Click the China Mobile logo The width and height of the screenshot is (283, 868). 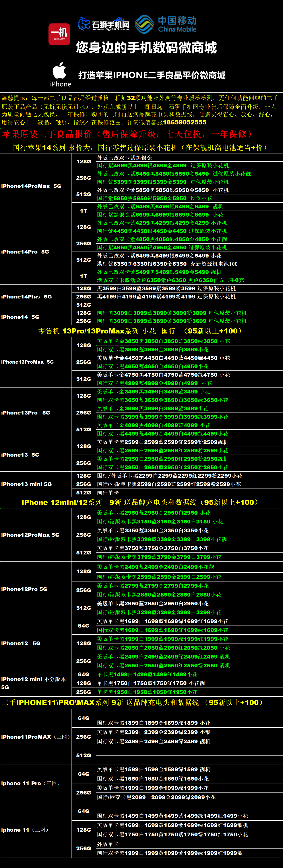[165, 24]
